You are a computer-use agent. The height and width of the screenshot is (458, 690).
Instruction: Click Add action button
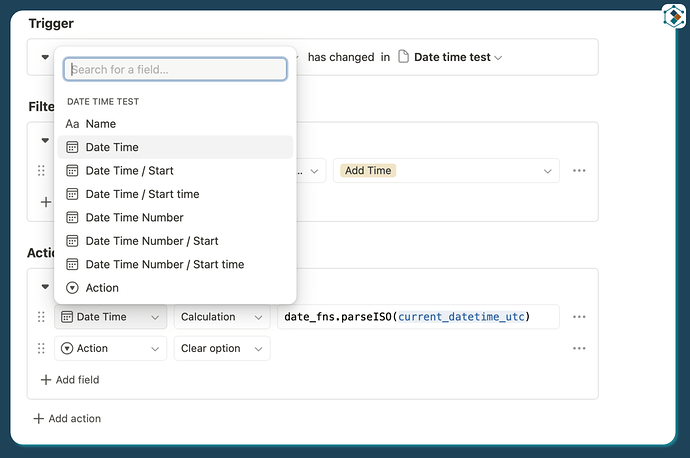pos(67,418)
